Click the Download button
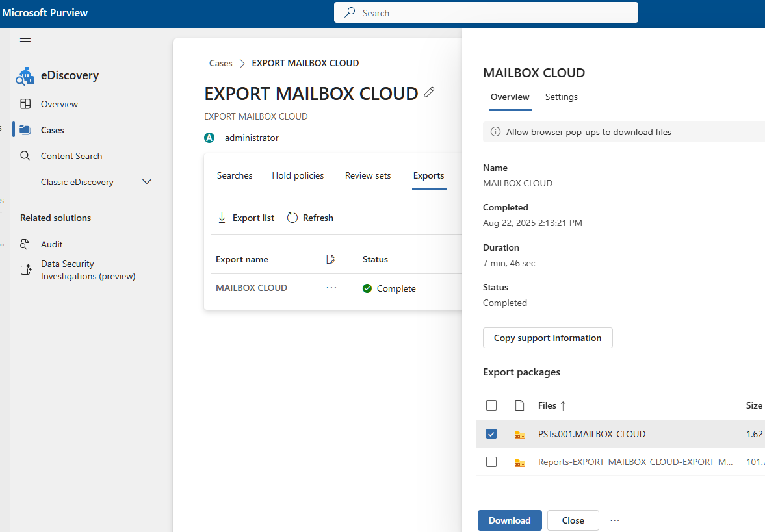Viewport: 765px width, 532px height. [x=510, y=520]
